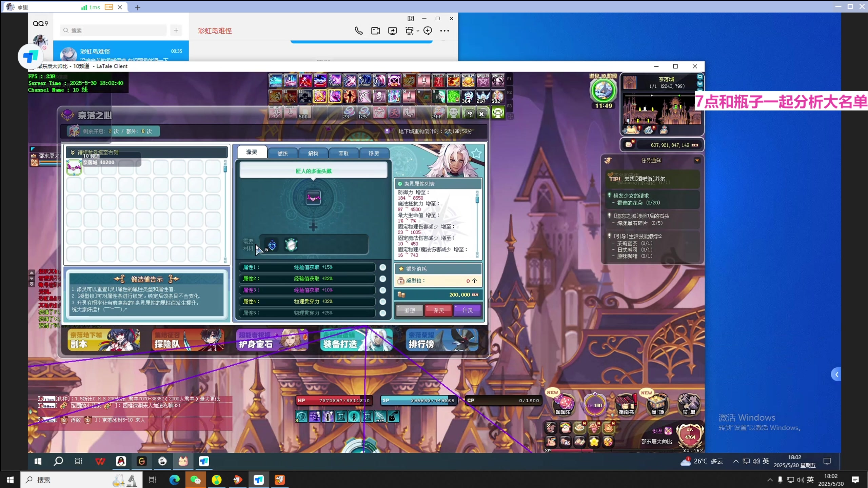Click the red 涤灵 button
Viewport: 868px width, 488px height.
(x=438, y=310)
